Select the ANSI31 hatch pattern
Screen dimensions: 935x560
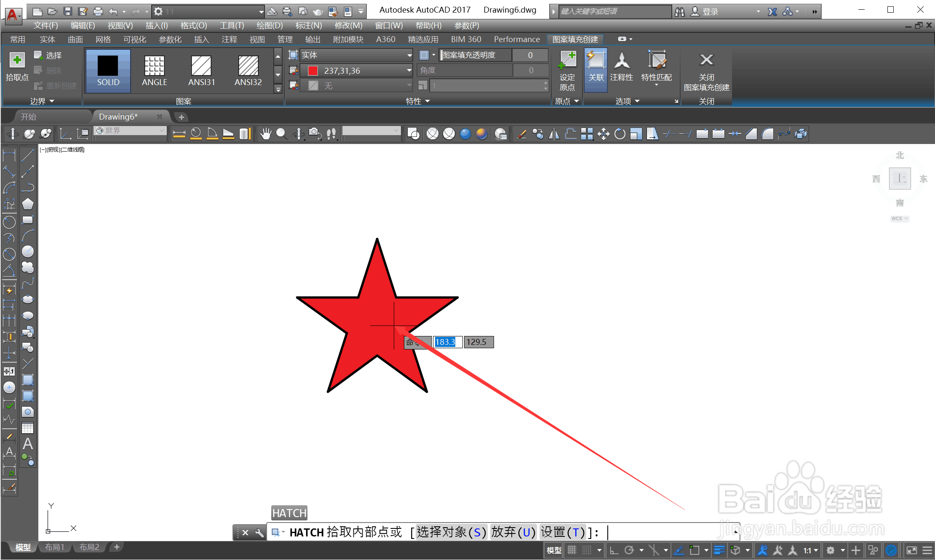201,71
